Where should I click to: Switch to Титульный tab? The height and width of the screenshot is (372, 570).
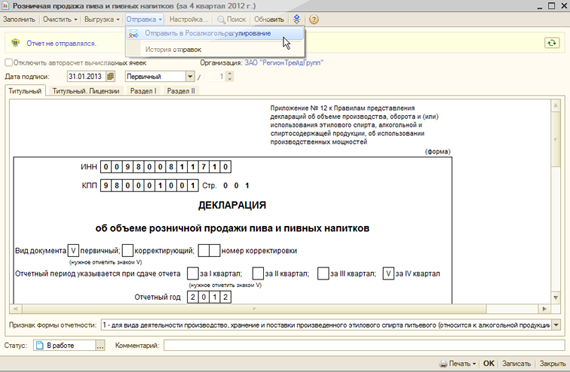[25, 91]
